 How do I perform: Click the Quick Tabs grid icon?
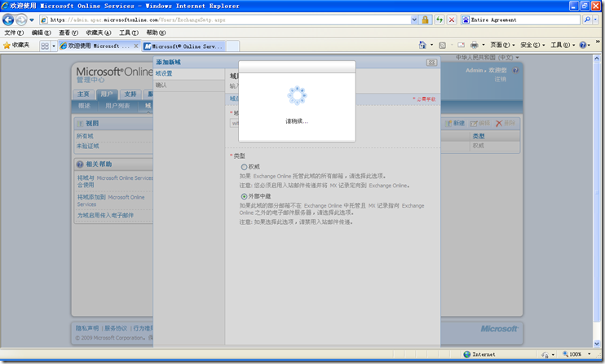(45, 46)
